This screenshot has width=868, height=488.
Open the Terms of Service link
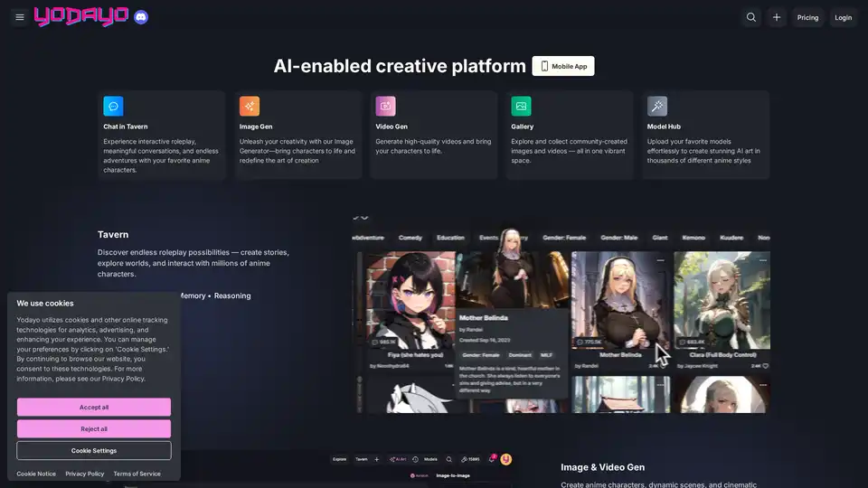[137, 474]
